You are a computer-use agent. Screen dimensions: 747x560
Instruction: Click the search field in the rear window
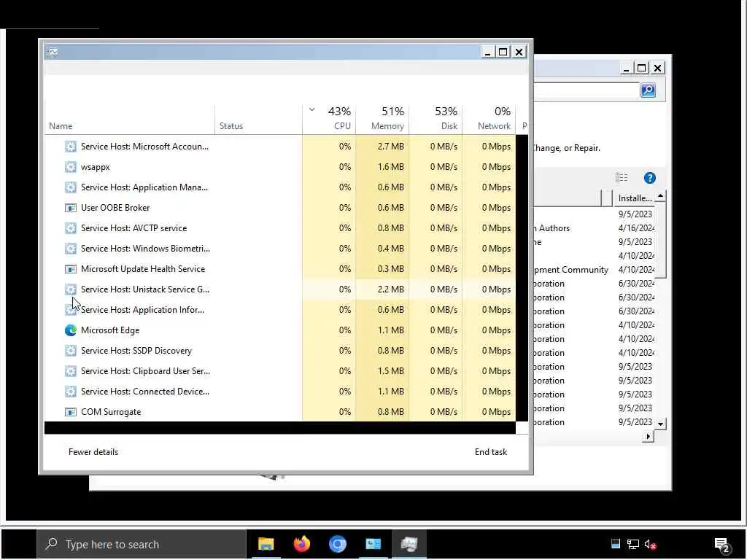[x=586, y=90]
